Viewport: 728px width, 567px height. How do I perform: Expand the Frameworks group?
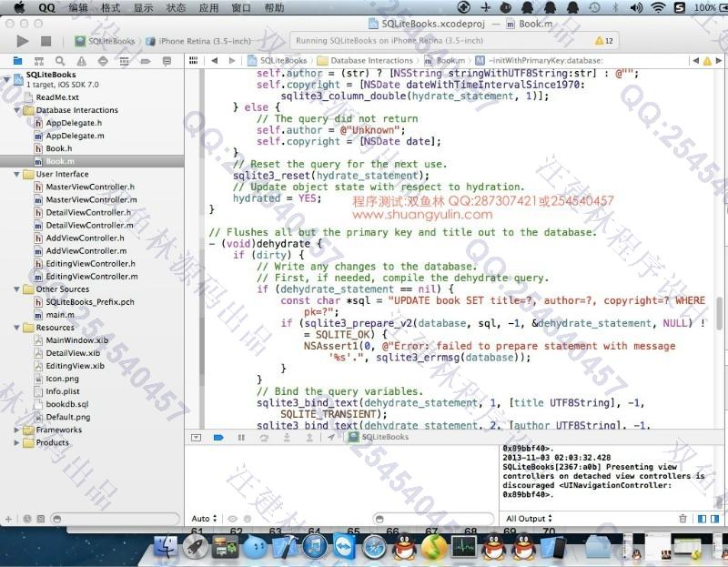[16, 430]
